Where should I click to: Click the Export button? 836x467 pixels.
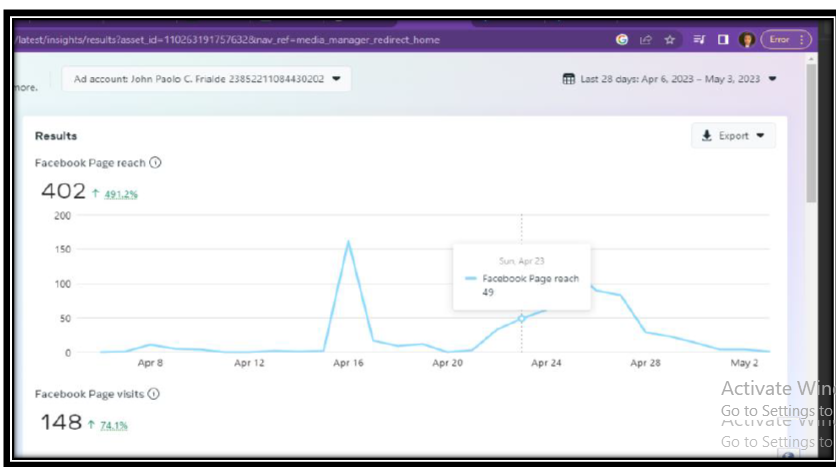click(733, 135)
